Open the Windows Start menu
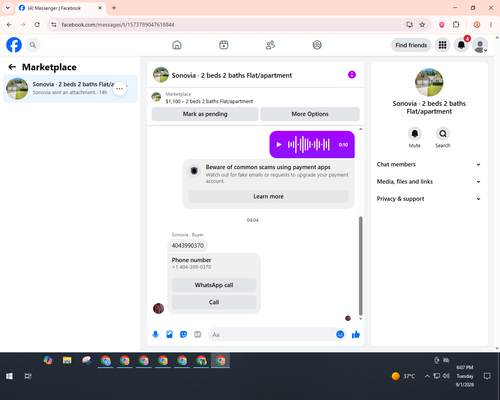500x400 pixels. tap(9, 376)
